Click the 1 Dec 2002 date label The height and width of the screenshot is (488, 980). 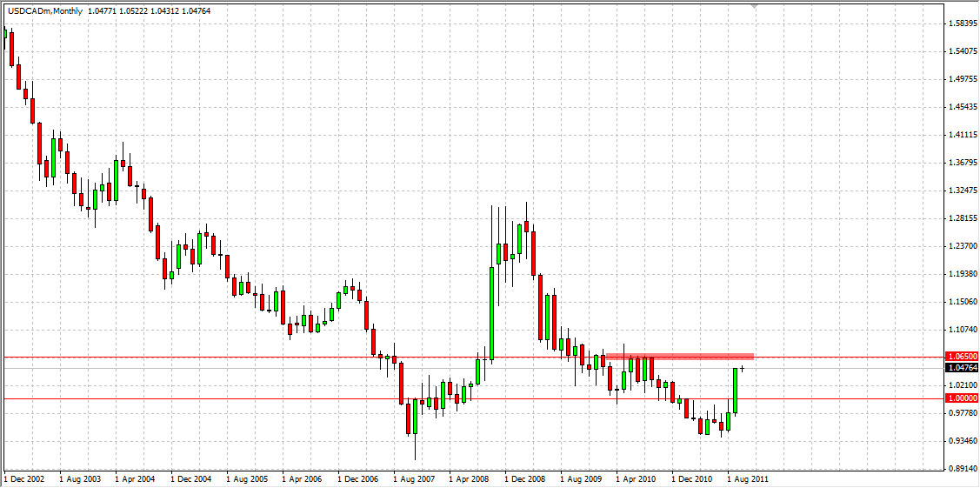(24, 479)
